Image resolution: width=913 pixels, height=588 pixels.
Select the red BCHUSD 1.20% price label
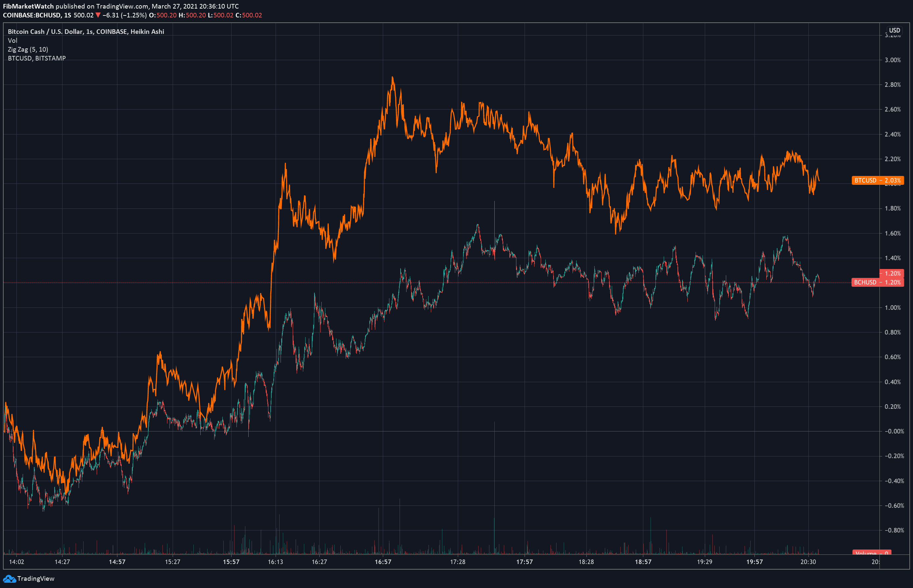(877, 282)
